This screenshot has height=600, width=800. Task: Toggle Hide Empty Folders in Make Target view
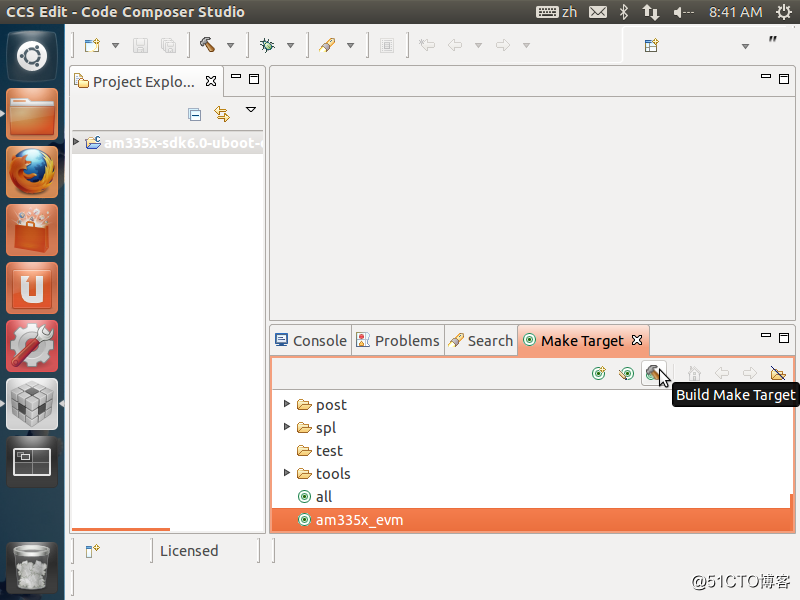click(x=778, y=373)
